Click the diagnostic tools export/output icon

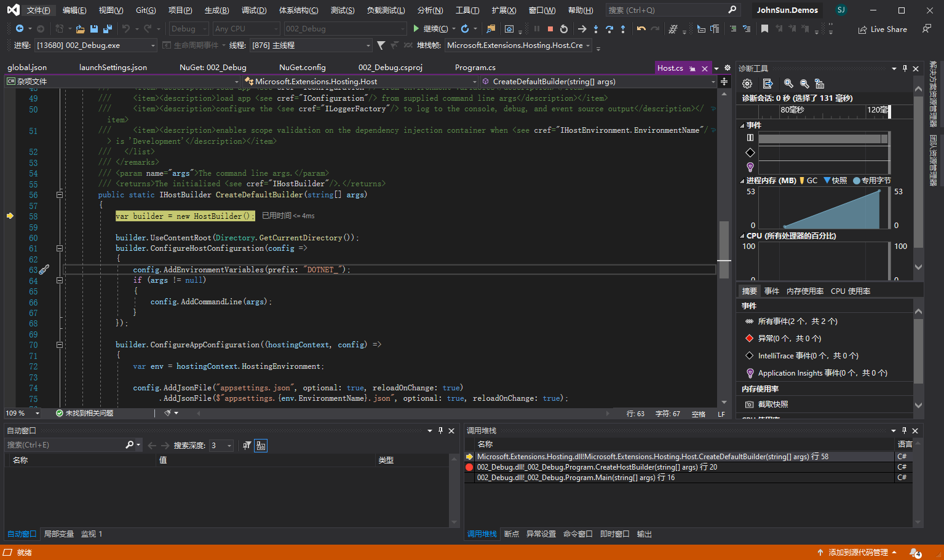pyautogui.click(x=767, y=84)
